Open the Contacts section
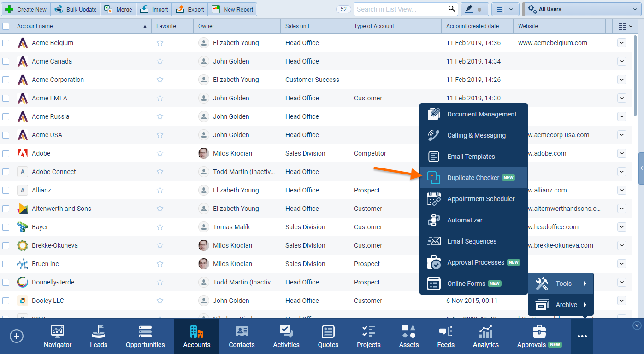This screenshot has width=644, height=354. click(242, 336)
